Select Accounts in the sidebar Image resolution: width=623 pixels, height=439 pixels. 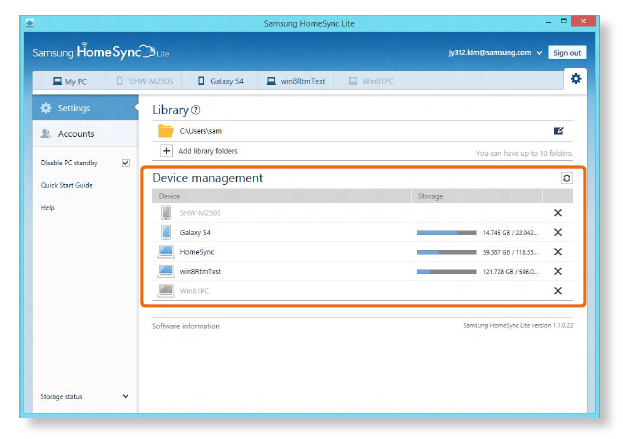pyautogui.click(x=85, y=133)
